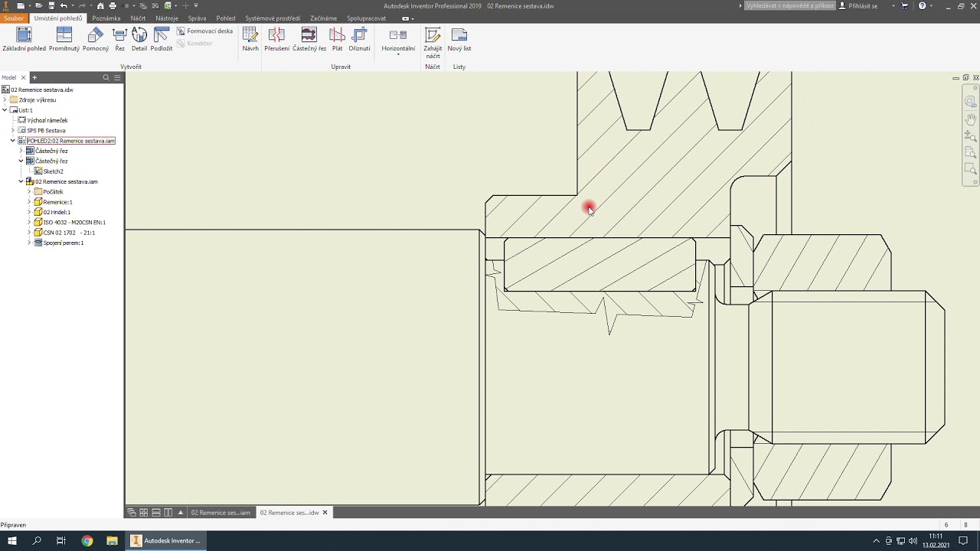Switch to the Nástroje ribbon tab
Viewport: 980px width, 551px height.
(x=167, y=18)
